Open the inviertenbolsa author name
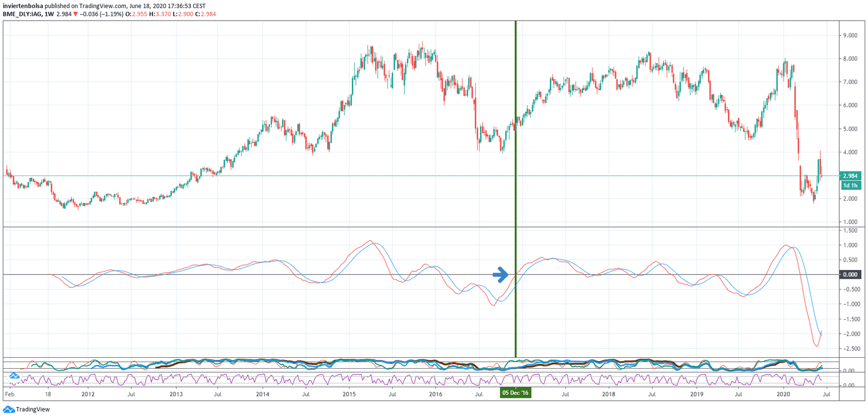Image resolution: width=868 pixels, height=418 pixels. click(x=23, y=6)
